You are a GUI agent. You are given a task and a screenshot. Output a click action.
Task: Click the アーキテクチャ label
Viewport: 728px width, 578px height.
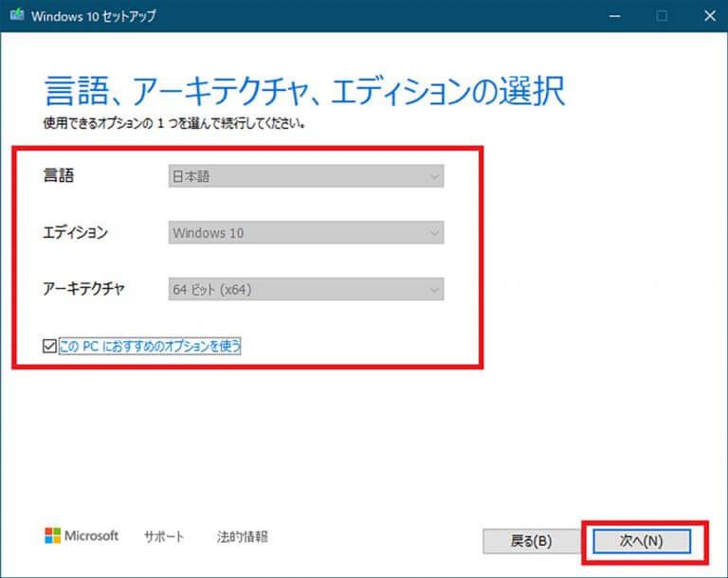[x=83, y=289]
